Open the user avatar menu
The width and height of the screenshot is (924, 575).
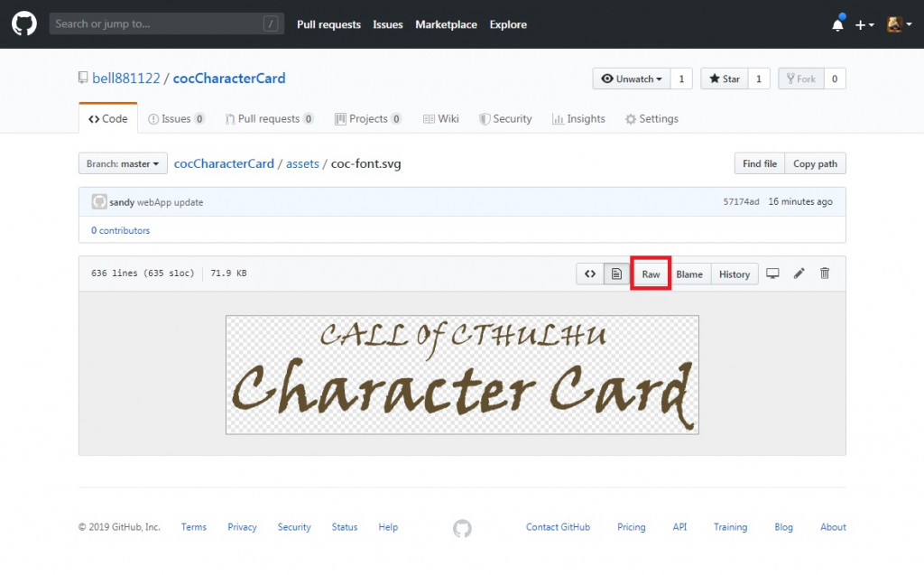900,24
